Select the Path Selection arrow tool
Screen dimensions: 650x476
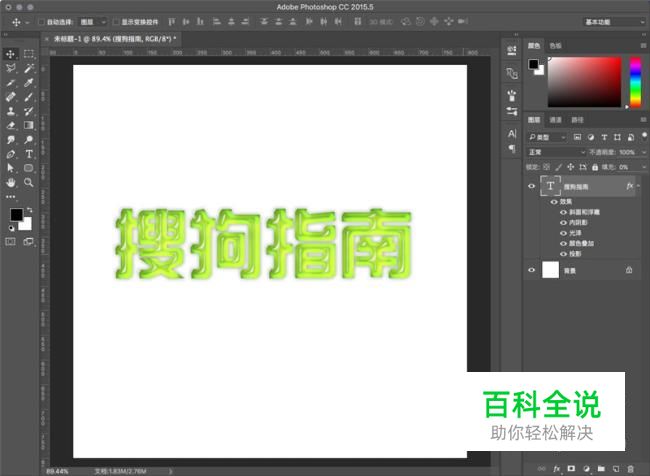[10, 168]
